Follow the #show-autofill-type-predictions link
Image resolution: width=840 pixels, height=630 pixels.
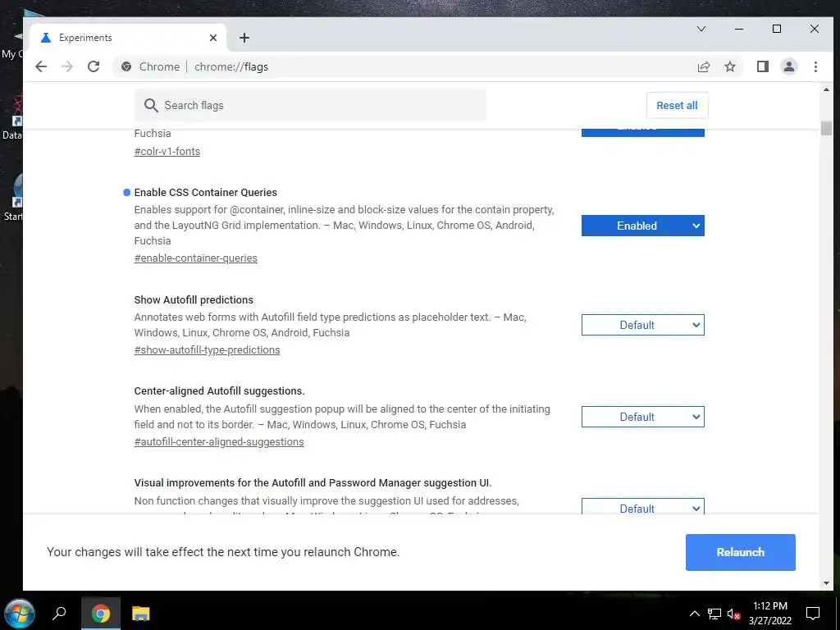[207, 349]
